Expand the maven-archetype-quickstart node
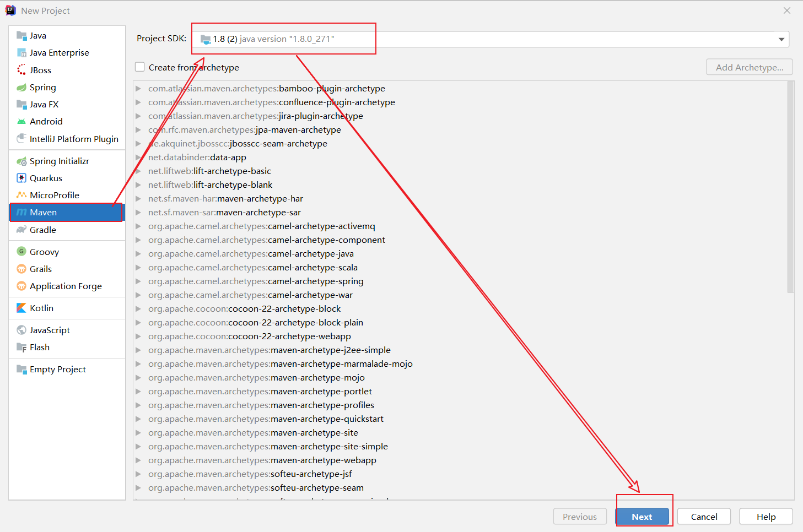Image resolution: width=803 pixels, height=532 pixels. pyautogui.click(x=138, y=419)
